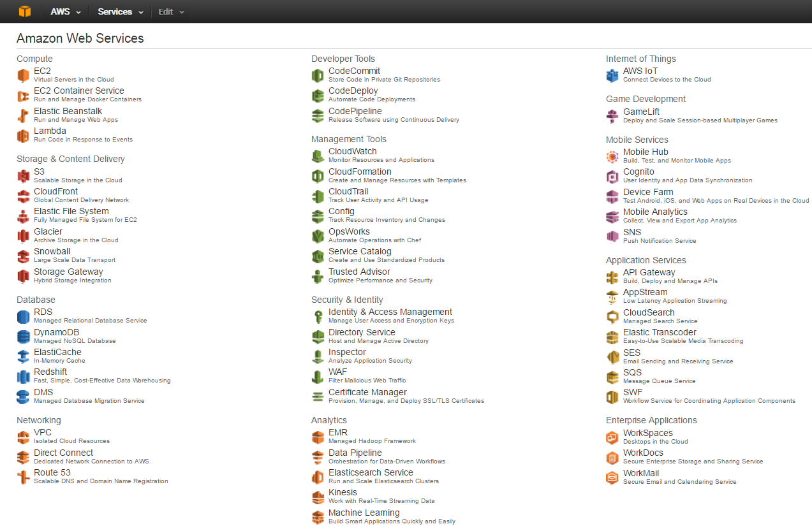Open the Storage Gateway link
Screen dimensions: 812x531
coord(68,272)
